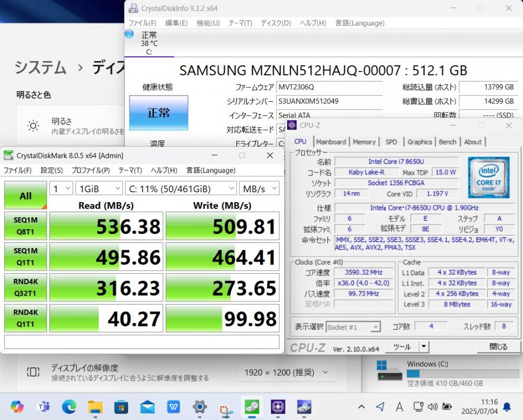Run SEQ1M Q1T1 test
523x420 pixels.
tap(25, 256)
